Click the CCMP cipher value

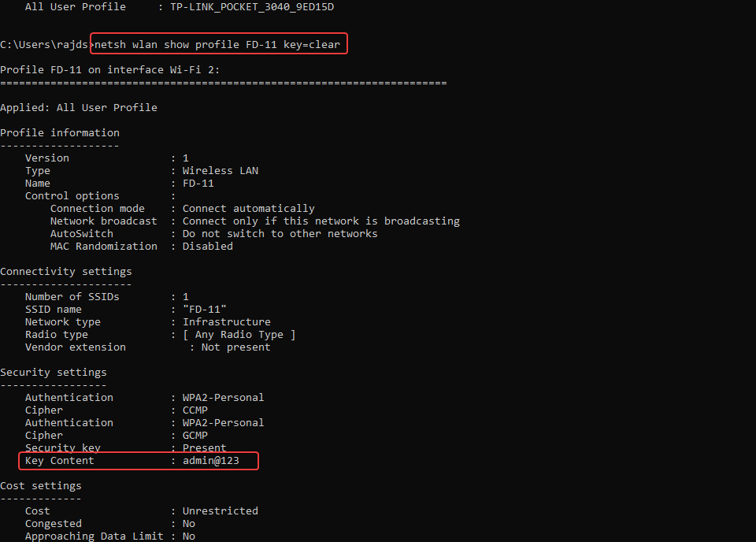[x=195, y=410]
